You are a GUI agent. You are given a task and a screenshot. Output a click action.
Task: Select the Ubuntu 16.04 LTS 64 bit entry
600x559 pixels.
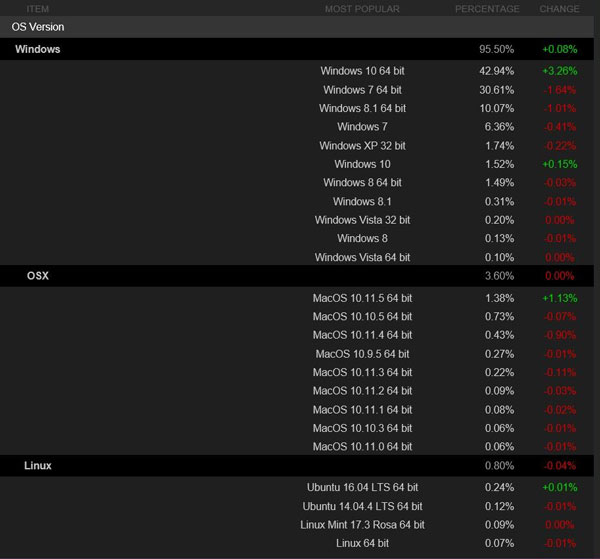(x=362, y=487)
